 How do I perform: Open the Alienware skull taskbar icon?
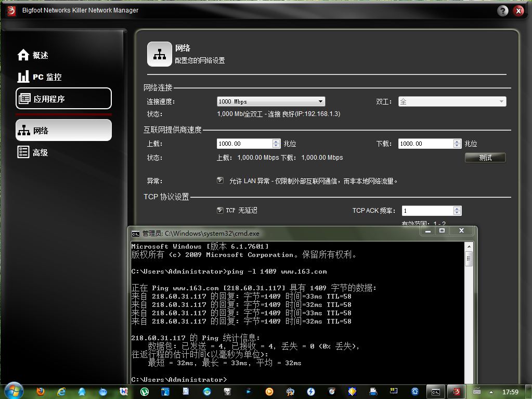(x=228, y=392)
